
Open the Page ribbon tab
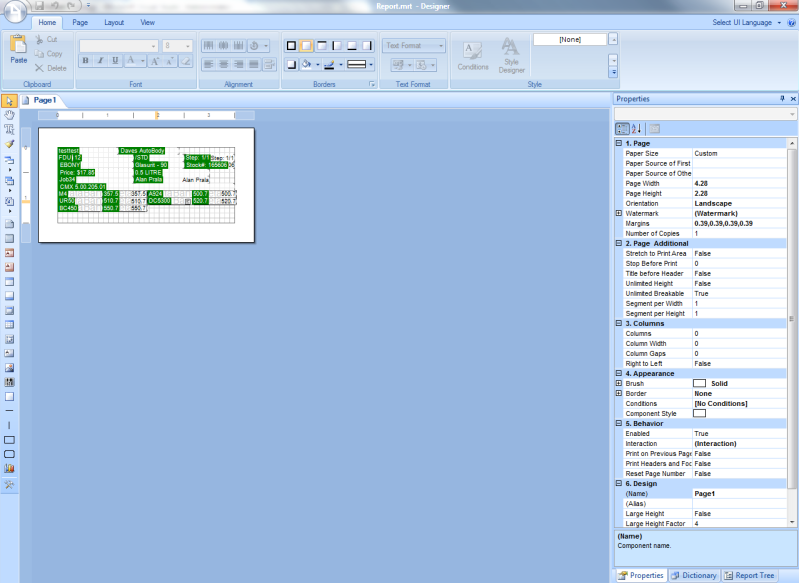coord(80,22)
